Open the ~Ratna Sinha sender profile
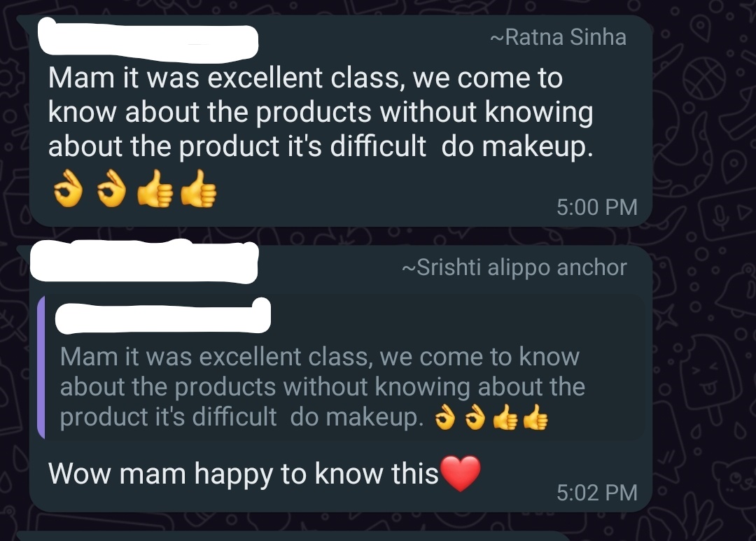 (558, 37)
